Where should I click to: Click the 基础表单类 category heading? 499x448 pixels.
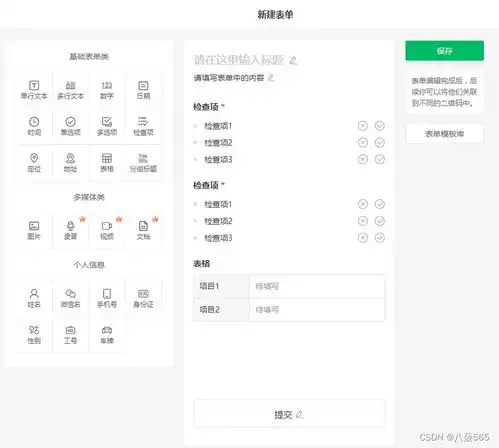tap(89, 57)
